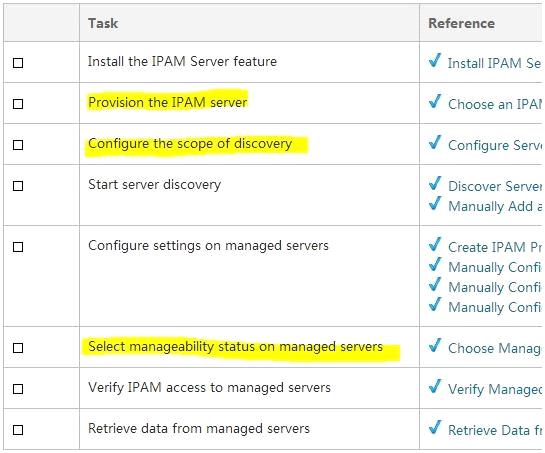545x453 pixels.
Task: Check Configure settings on managed servers box
Action: (18, 247)
